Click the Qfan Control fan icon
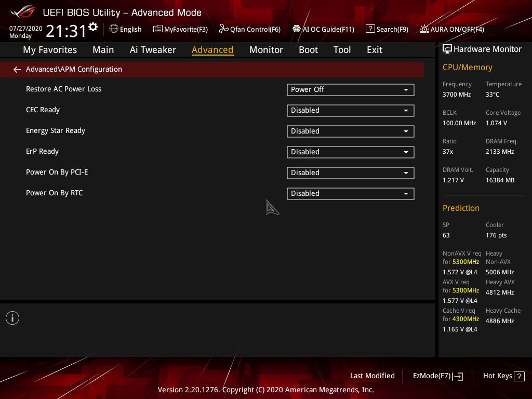The width and height of the screenshot is (532, 399). click(223, 29)
